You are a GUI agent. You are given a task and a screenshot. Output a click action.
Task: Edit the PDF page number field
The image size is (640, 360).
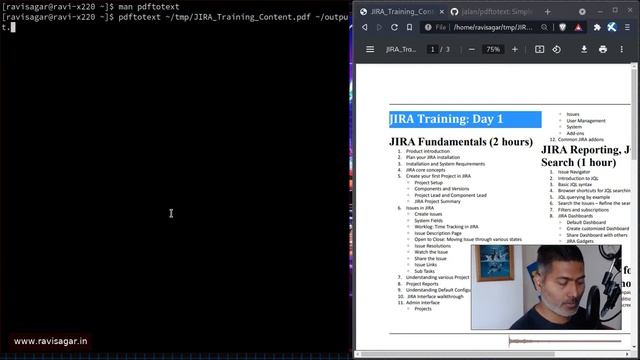click(433, 49)
